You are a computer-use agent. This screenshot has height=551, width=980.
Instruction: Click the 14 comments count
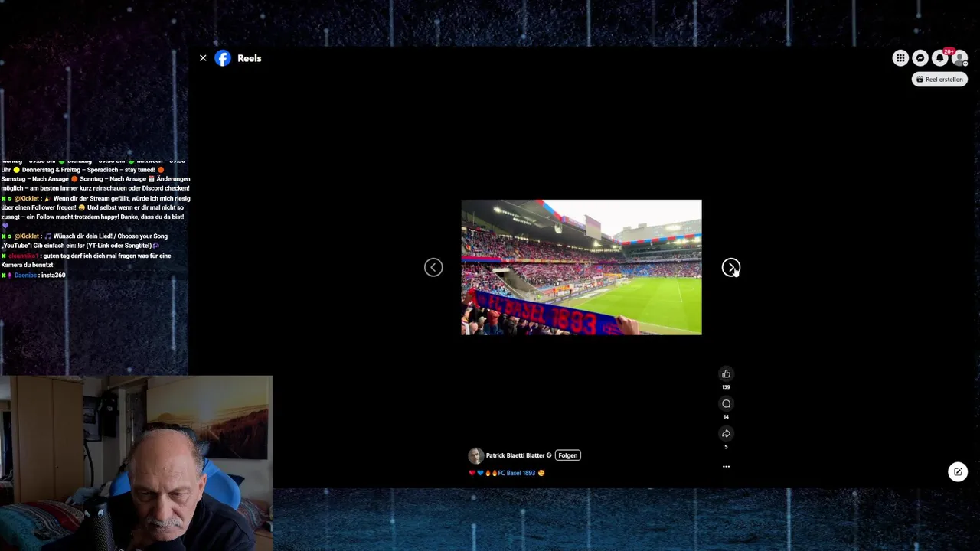coord(726,417)
